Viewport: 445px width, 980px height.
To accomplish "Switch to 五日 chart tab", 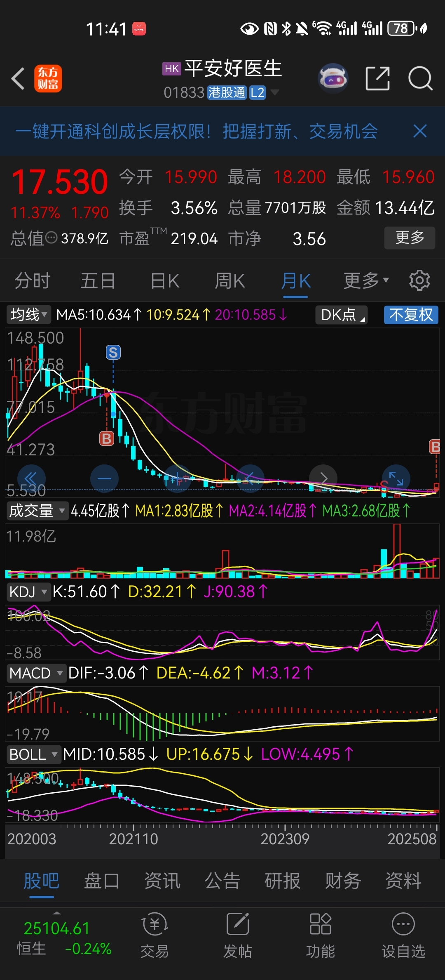I will click(x=98, y=281).
